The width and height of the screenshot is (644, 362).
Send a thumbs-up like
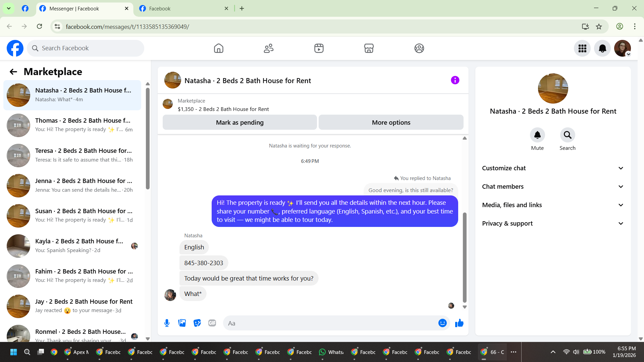pyautogui.click(x=459, y=323)
